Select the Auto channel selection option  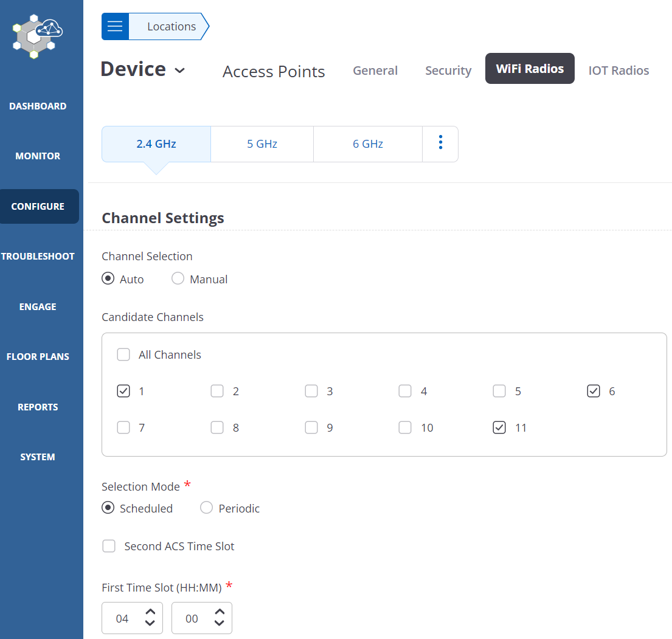point(108,278)
